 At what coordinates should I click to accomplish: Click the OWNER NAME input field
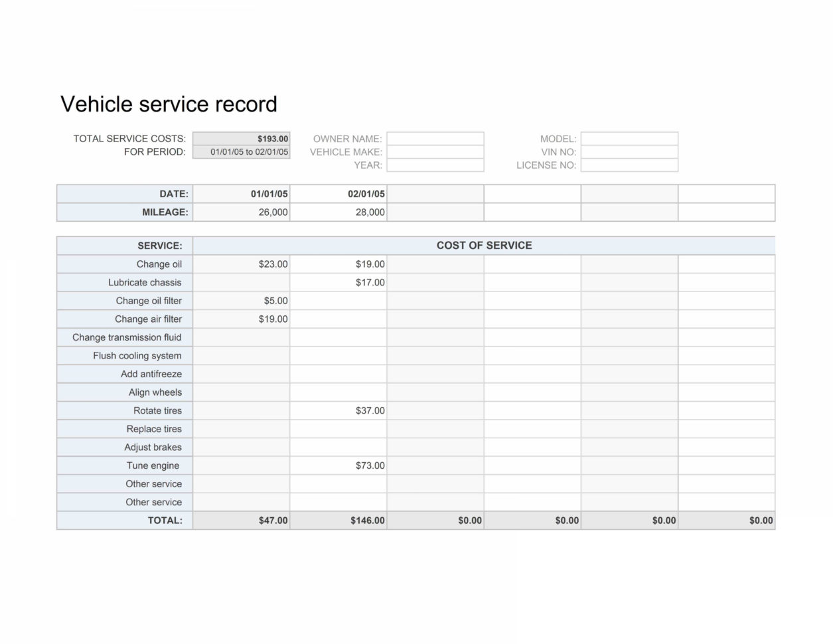pyautogui.click(x=435, y=138)
